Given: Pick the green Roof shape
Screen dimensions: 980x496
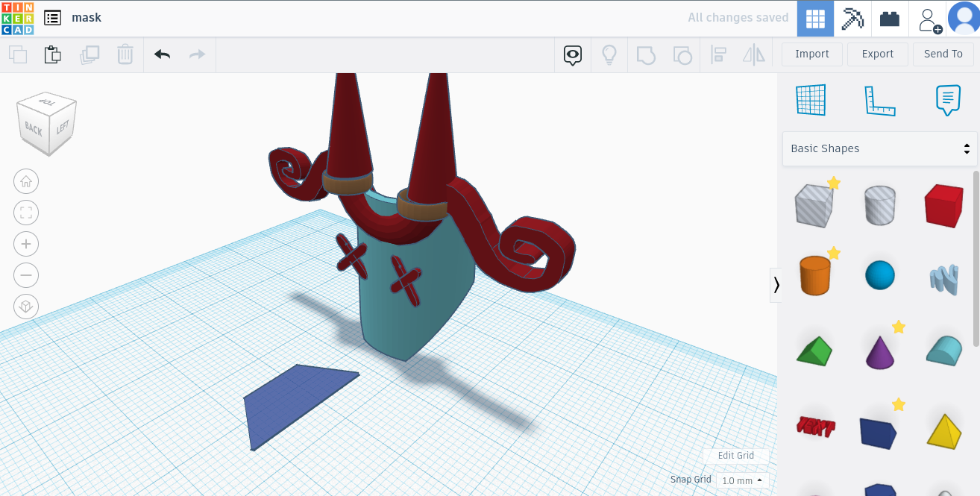Looking at the screenshot, I should (x=814, y=351).
